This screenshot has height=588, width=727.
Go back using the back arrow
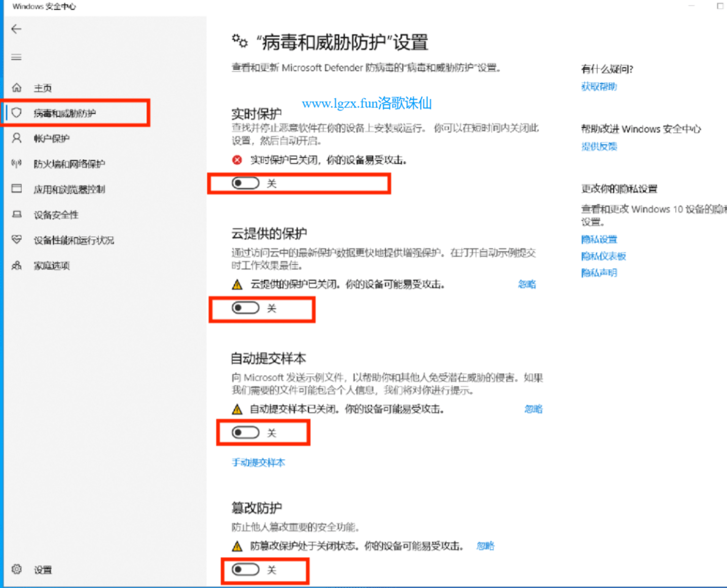coord(16,29)
